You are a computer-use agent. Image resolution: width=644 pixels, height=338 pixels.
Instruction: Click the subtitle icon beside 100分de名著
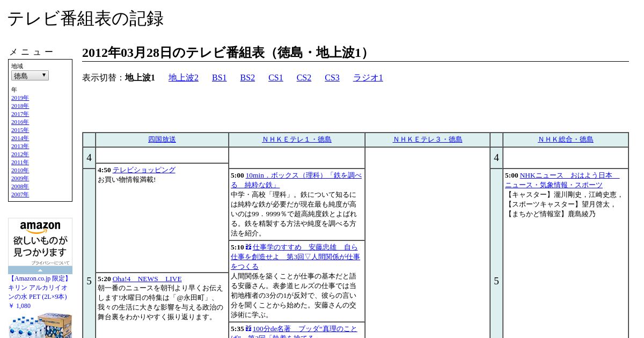(x=248, y=329)
